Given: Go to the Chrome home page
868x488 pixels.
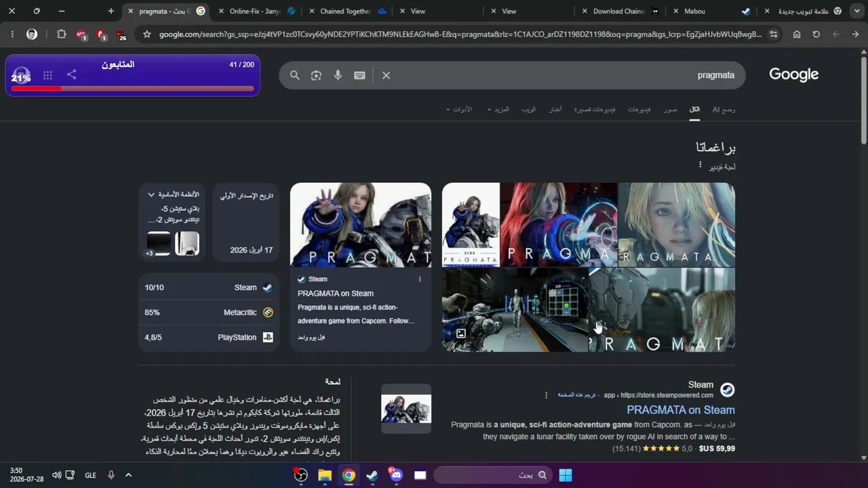Looking at the screenshot, I should click(797, 34).
